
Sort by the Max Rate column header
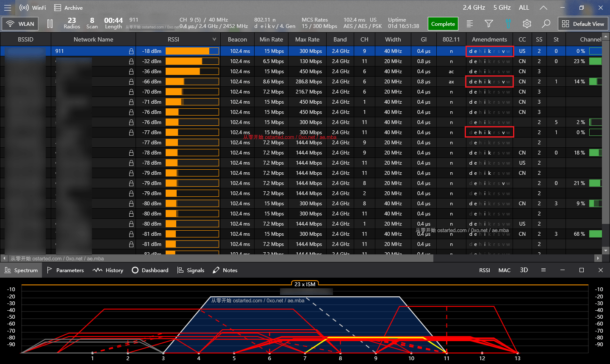click(x=307, y=39)
